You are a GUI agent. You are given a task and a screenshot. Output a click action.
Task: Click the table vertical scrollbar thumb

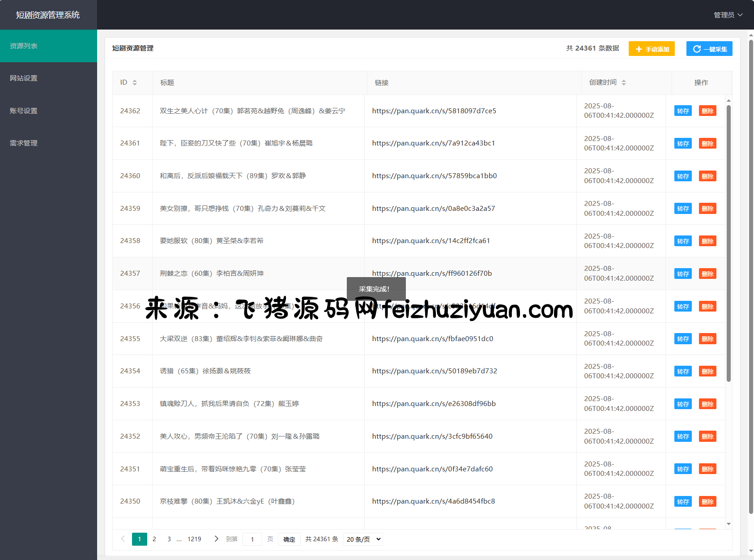click(728, 242)
